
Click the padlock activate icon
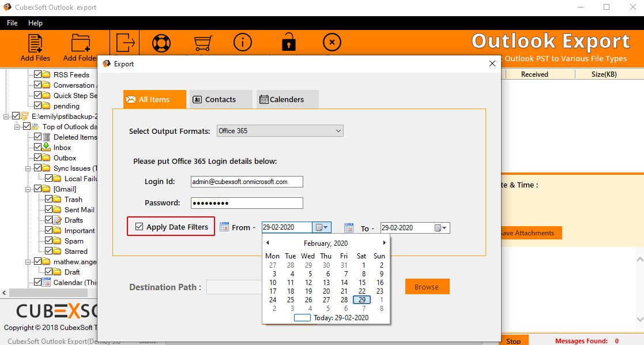point(288,43)
